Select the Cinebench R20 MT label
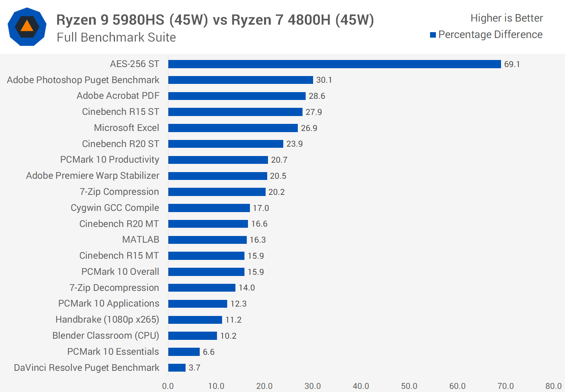The height and width of the screenshot is (392, 565). [119, 224]
